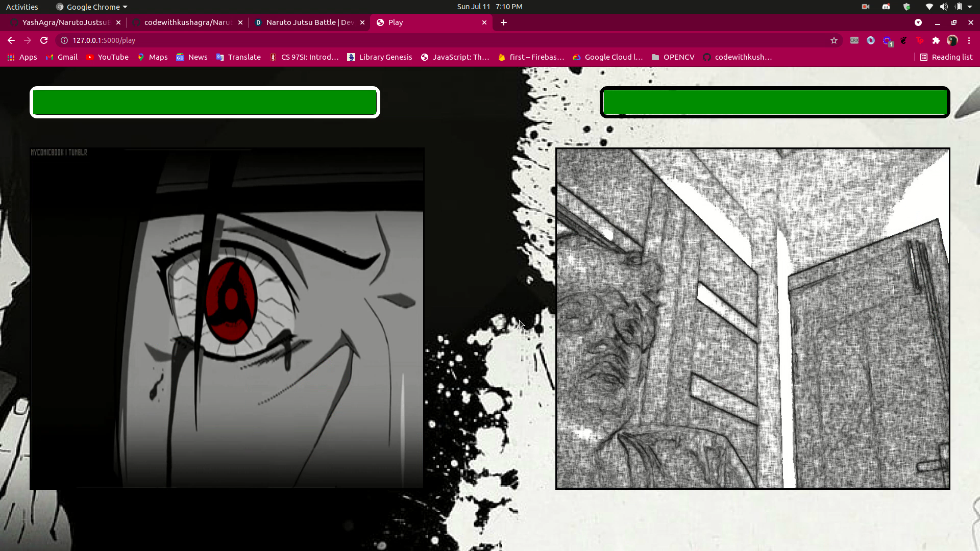Click the Discord tray icon
This screenshot has width=980, height=551.
[886, 7]
